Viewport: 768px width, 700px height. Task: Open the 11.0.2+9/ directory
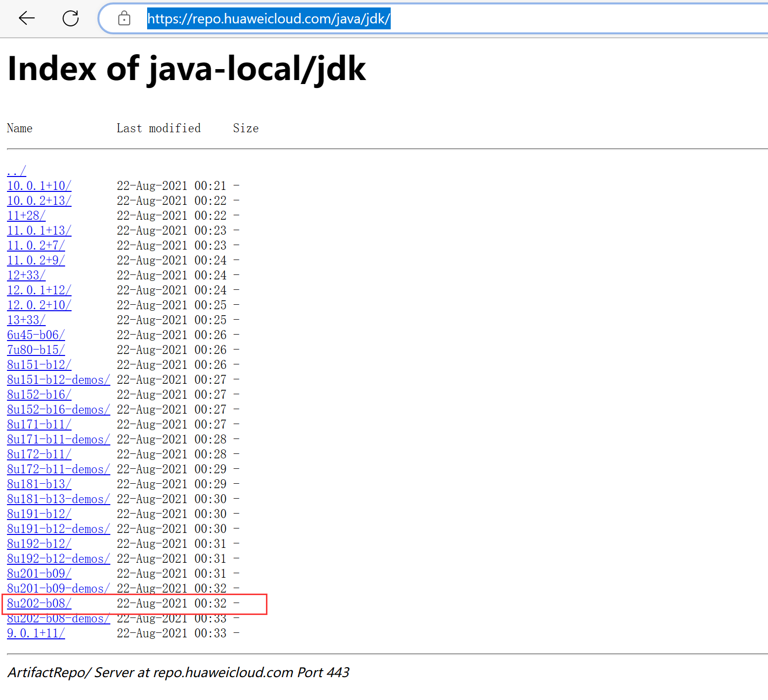[36, 260]
